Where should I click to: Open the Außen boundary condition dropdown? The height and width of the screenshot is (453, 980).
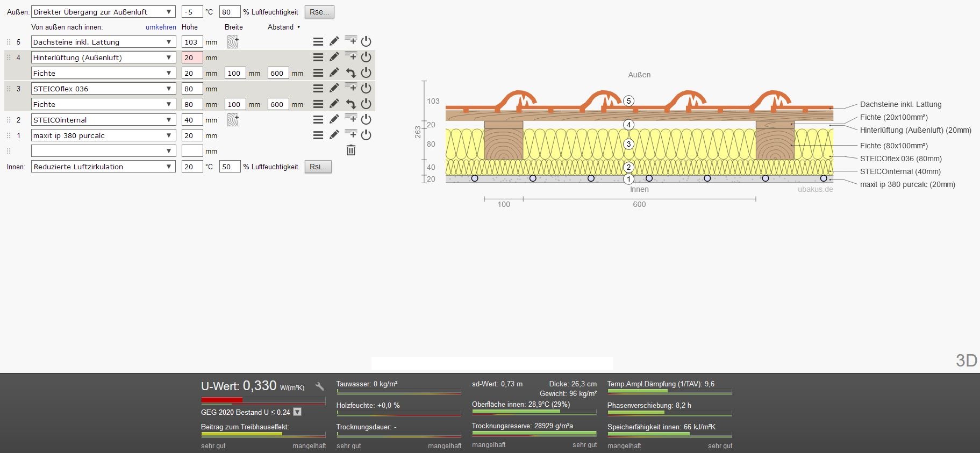(103, 12)
